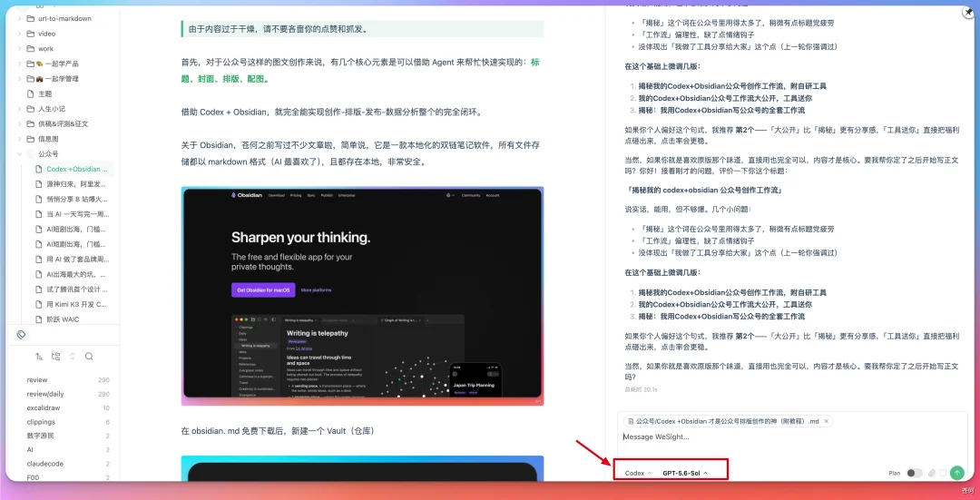Image resolution: width=980 pixels, height=500 pixels.
Task: Expand the video folder chevron
Action: coord(19,34)
